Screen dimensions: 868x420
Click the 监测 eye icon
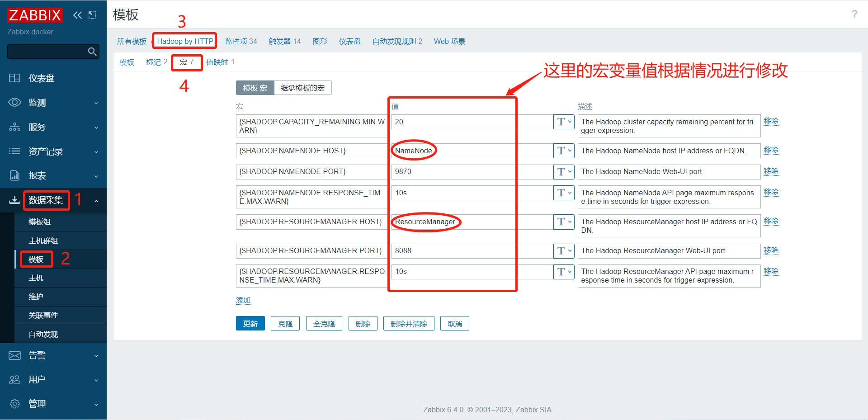click(x=14, y=103)
